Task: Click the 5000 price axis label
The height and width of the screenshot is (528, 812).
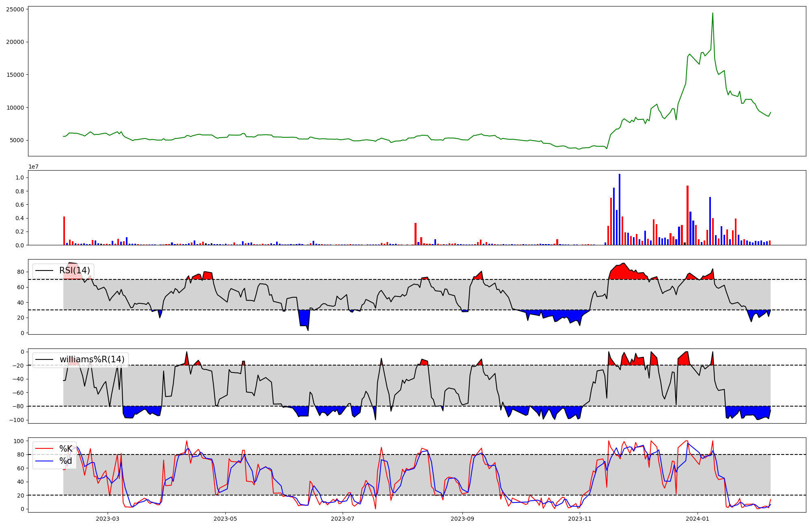Action: click(17, 141)
